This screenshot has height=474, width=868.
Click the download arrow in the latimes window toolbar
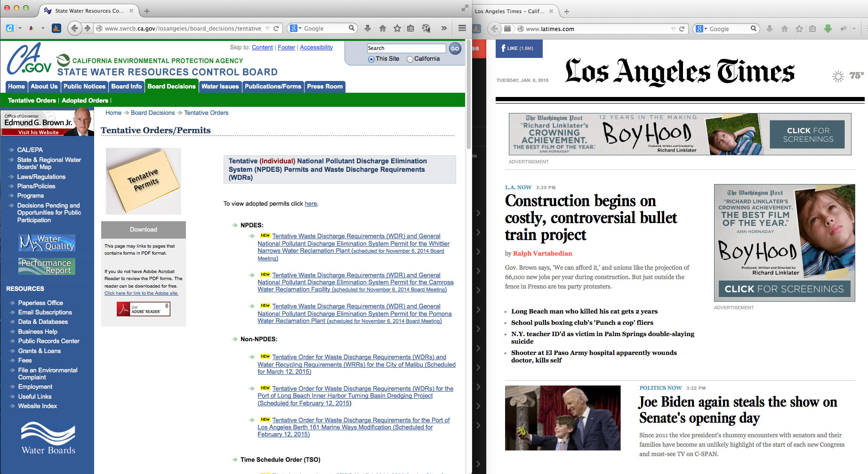pyautogui.click(x=770, y=29)
